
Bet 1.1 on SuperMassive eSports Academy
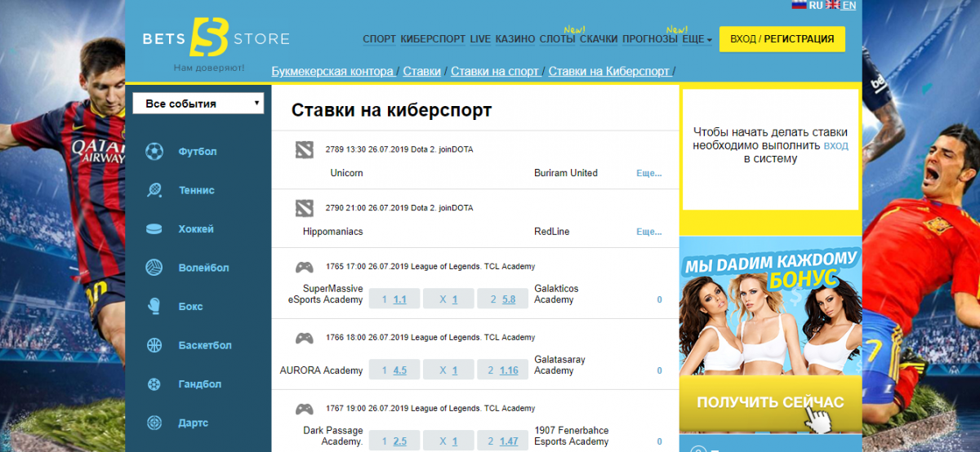[394, 299]
